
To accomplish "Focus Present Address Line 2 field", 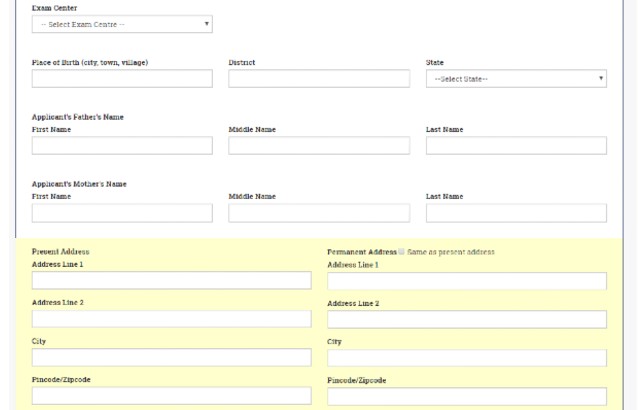I will [171, 319].
